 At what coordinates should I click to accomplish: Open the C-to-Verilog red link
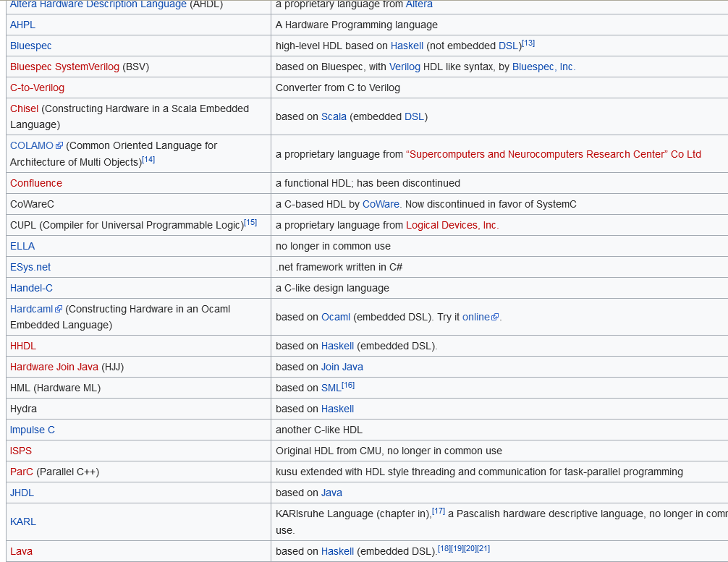tap(37, 88)
